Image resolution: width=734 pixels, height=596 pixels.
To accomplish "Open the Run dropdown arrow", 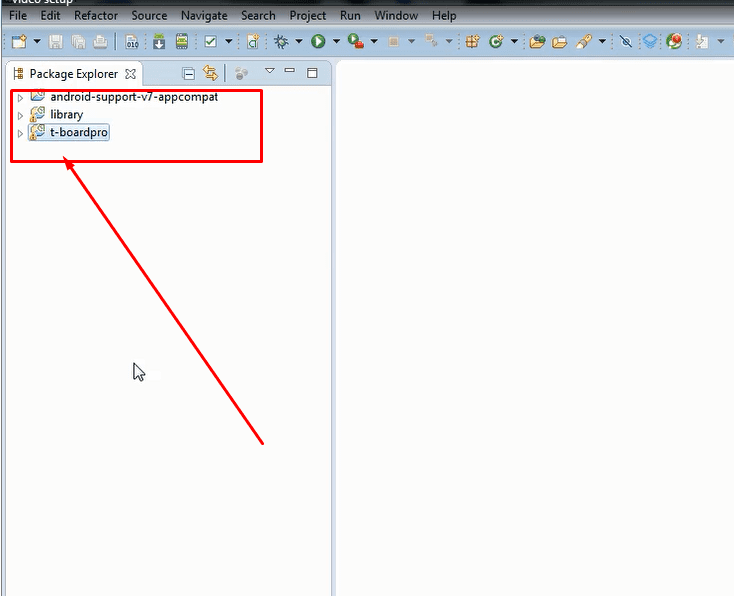I will pos(336,42).
